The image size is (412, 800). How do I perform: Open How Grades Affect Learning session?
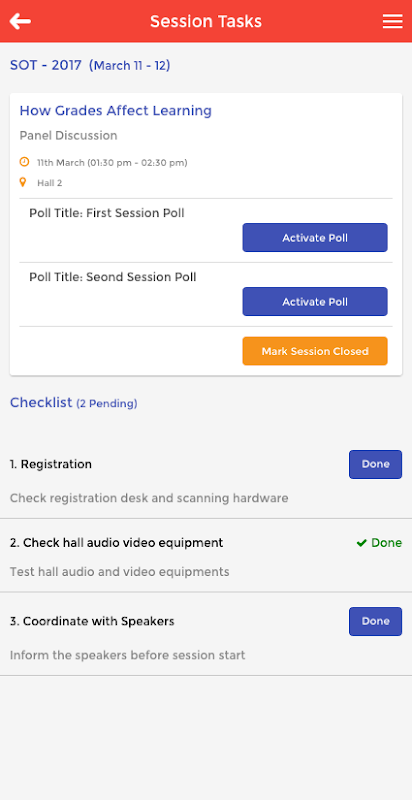pos(116,111)
